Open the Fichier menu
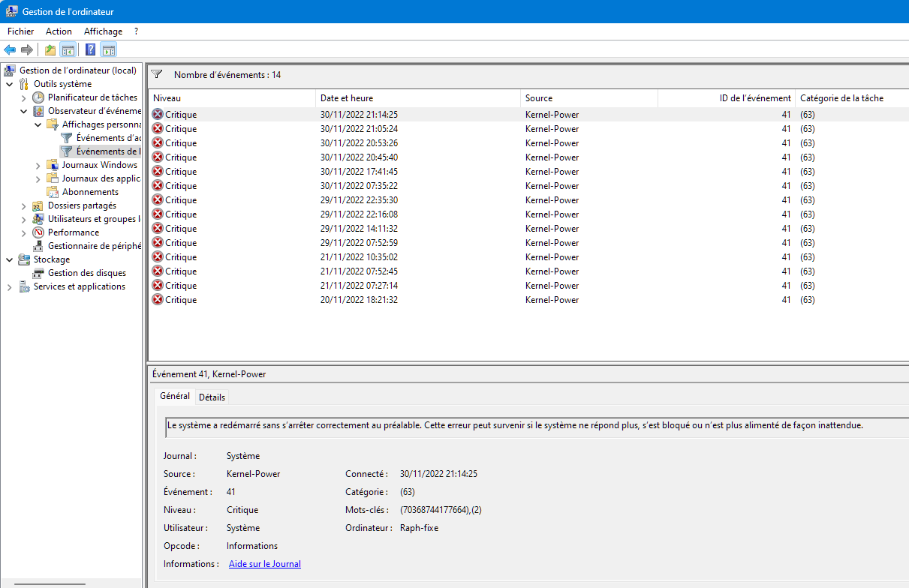Viewport: 909px width, 588px height. pyautogui.click(x=21, y=31)
